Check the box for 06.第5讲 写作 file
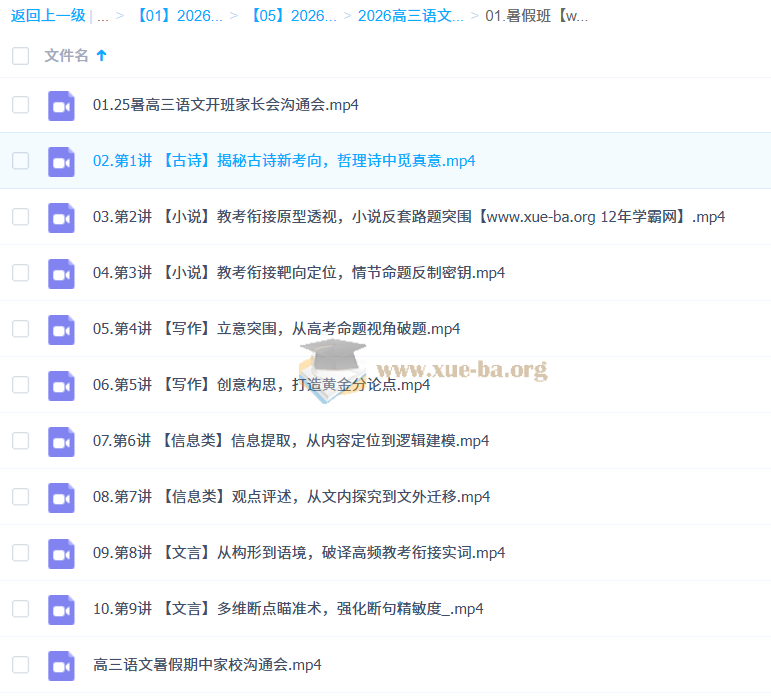Viewport: 771px width, 699px height. tap(20, 385)
